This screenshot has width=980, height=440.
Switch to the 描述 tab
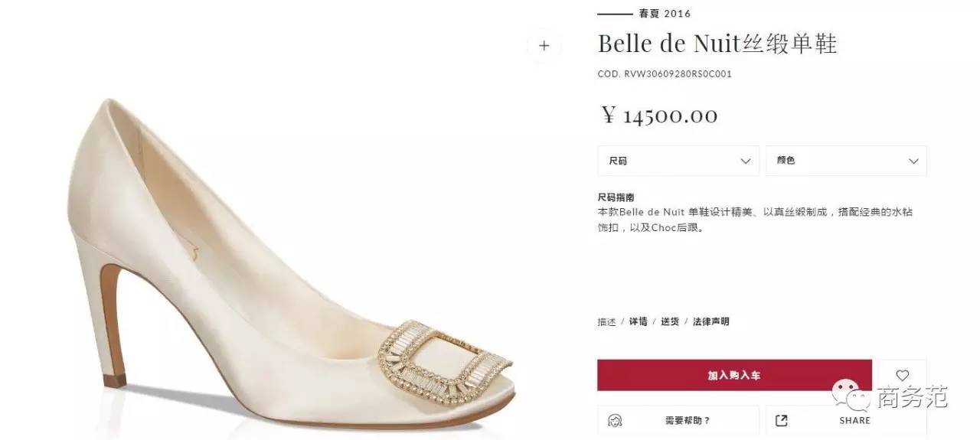[606, 321]
